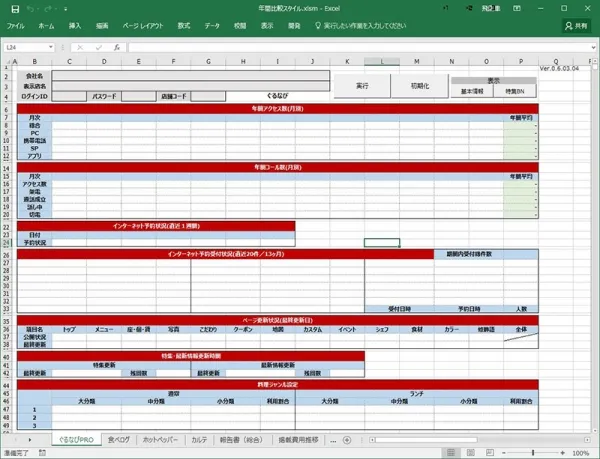Viewport: 600px width, 459px height.
Task: Save the workbook with the floppy disk icon
Action: pos(15,9)
